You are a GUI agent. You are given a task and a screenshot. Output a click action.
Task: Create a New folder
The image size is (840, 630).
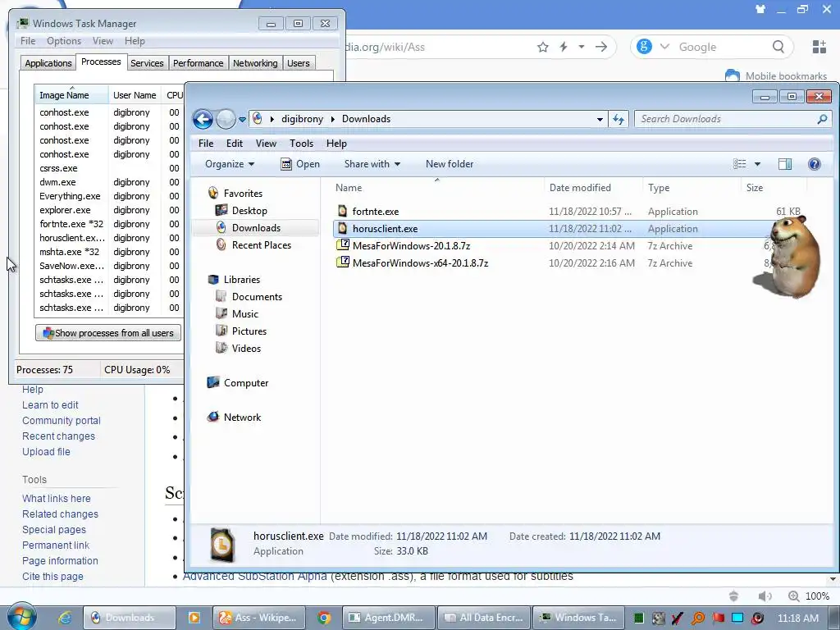(x=450, y=164)
